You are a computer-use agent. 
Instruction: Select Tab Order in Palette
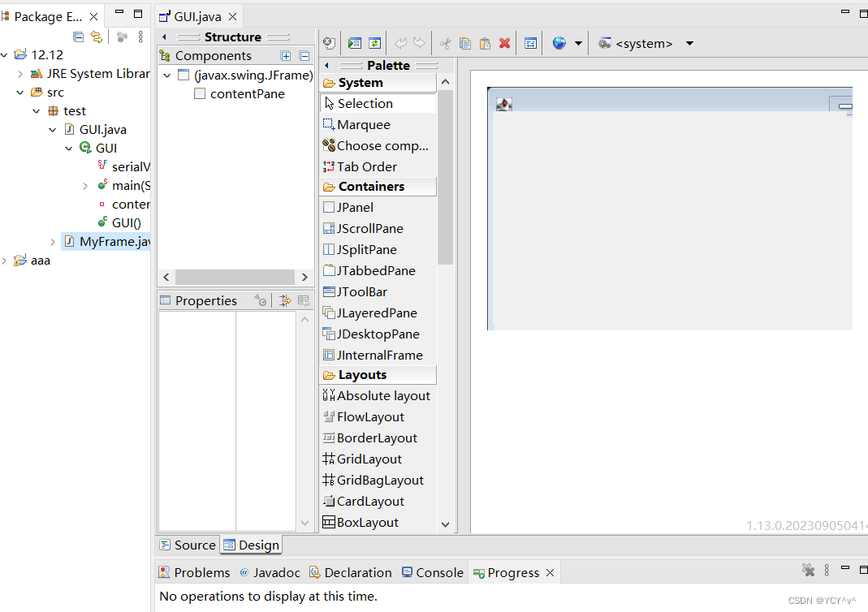pos(378,166)
